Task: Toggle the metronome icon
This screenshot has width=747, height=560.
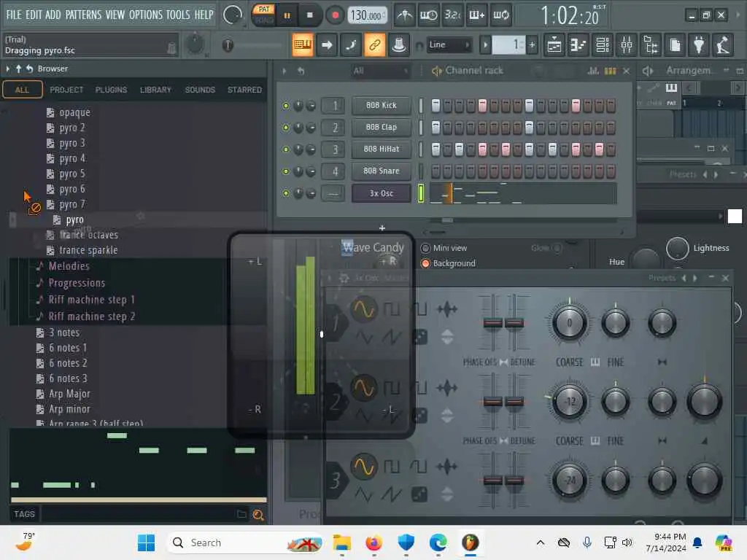Action: point(405,16)
